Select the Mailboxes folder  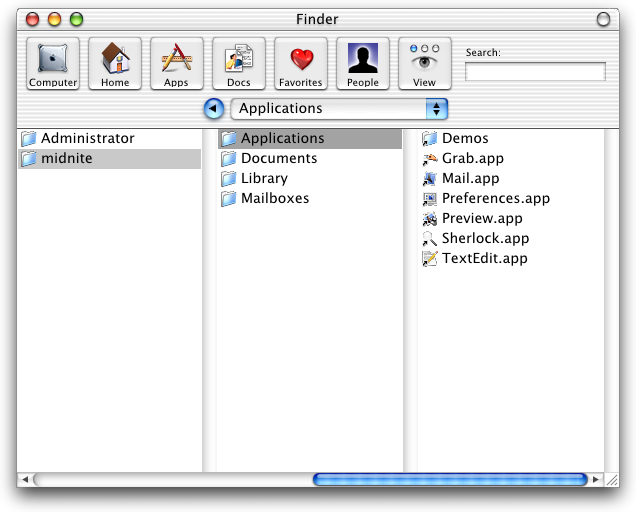(274, 199)
